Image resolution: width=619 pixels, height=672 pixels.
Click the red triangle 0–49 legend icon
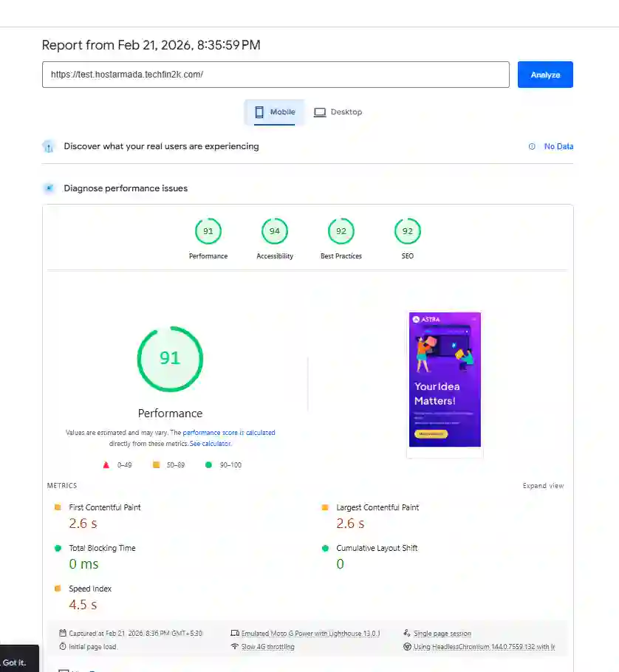pos(106,465)
